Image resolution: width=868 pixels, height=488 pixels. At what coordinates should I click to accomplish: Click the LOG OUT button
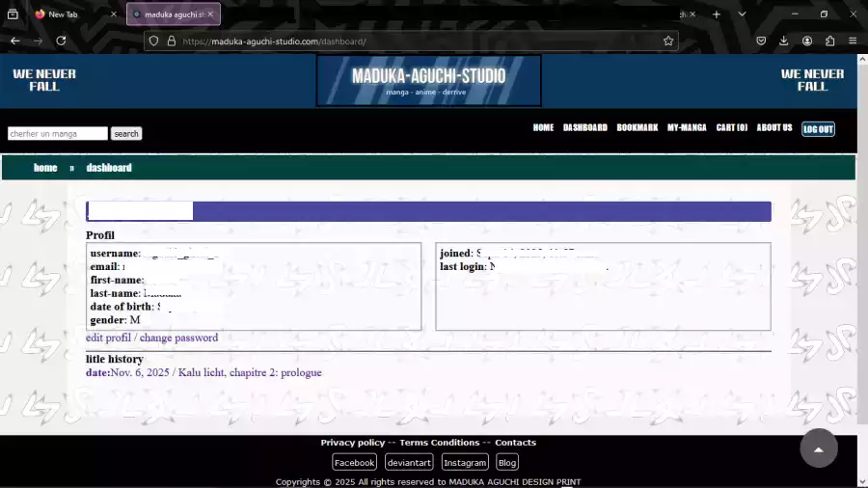[818, 129]
